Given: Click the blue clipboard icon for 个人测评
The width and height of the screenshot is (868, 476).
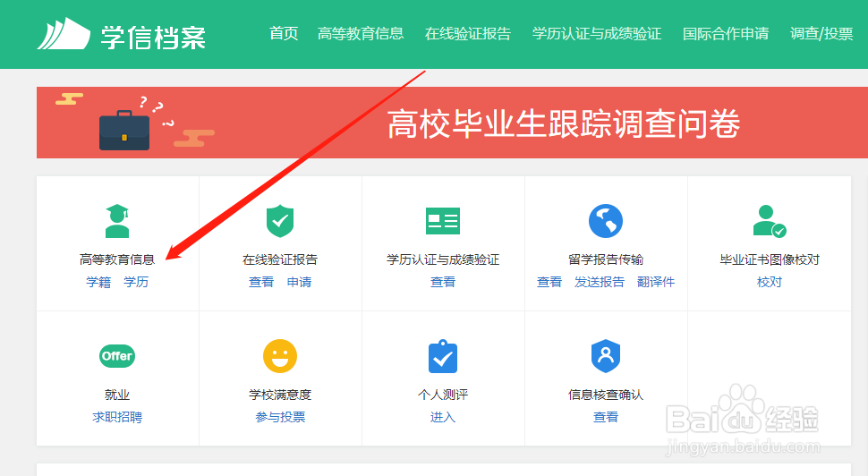Looking at the screenshot, I should tap(443, 356).
